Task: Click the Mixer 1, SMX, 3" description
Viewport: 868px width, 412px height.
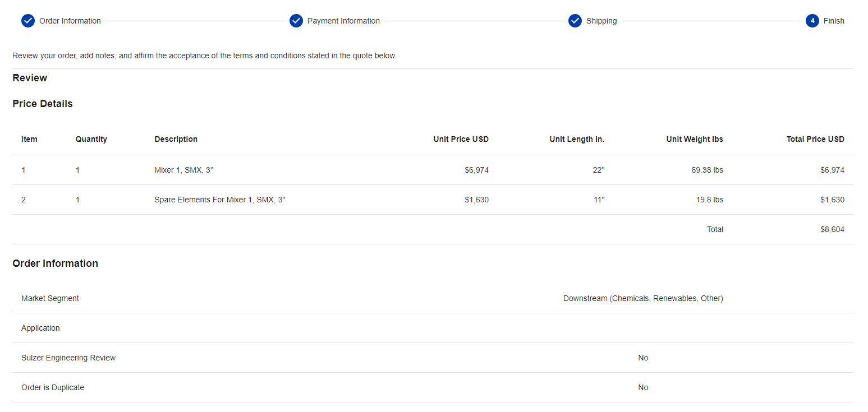Action: [184, 170]
